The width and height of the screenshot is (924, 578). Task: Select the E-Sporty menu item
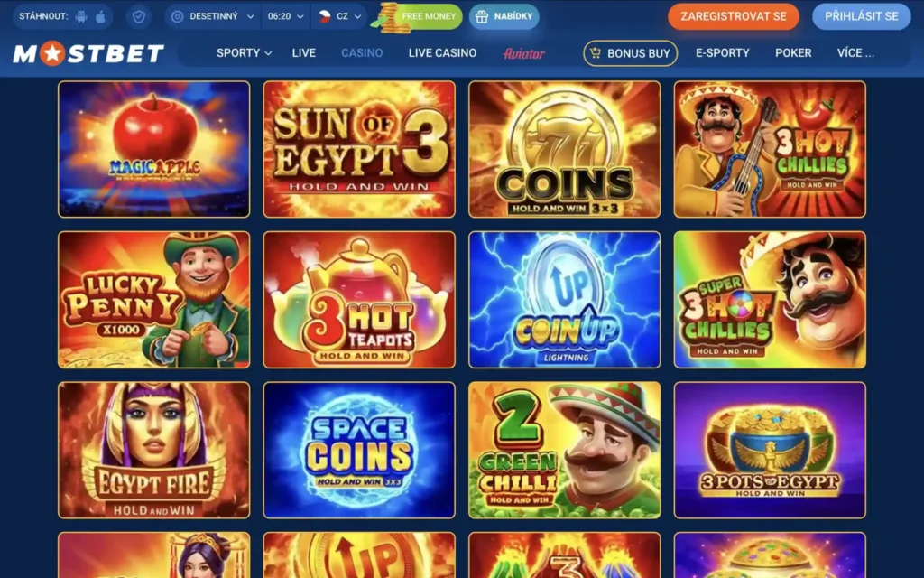(x=723, y=53)
